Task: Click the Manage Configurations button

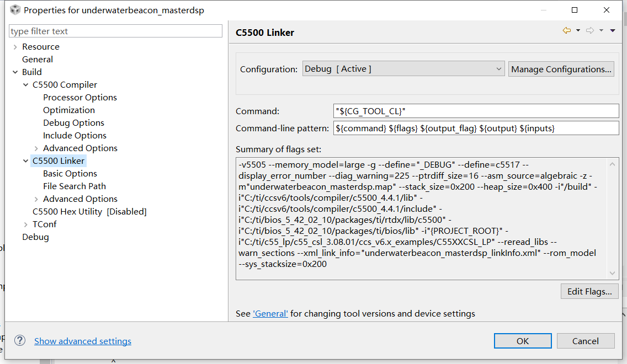Action: [x=561, y=69]
